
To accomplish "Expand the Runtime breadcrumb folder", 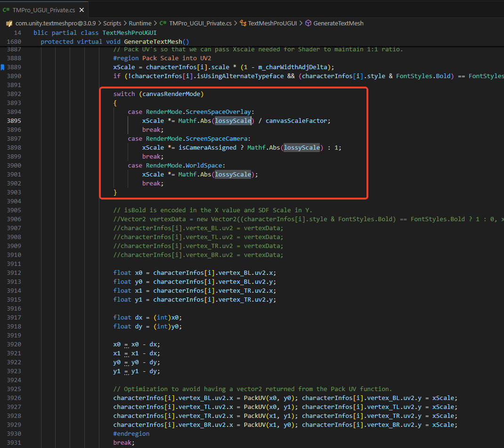I will pos(140,23).
